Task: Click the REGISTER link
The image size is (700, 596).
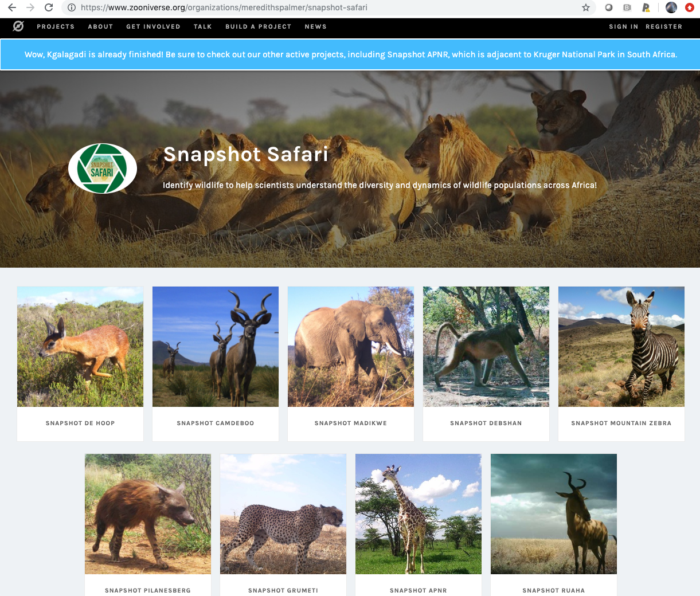Action: [x=664, y=26]
